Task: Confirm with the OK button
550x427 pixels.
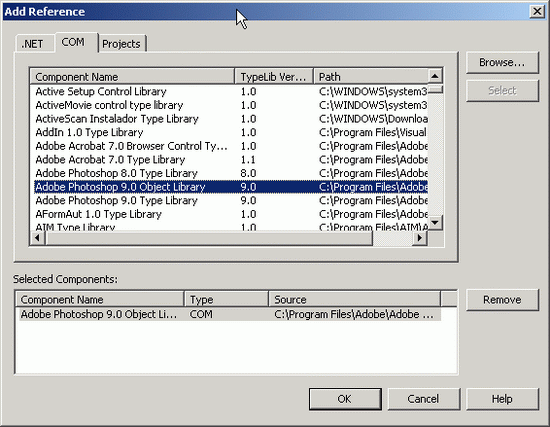Action: tap(345, 399)
